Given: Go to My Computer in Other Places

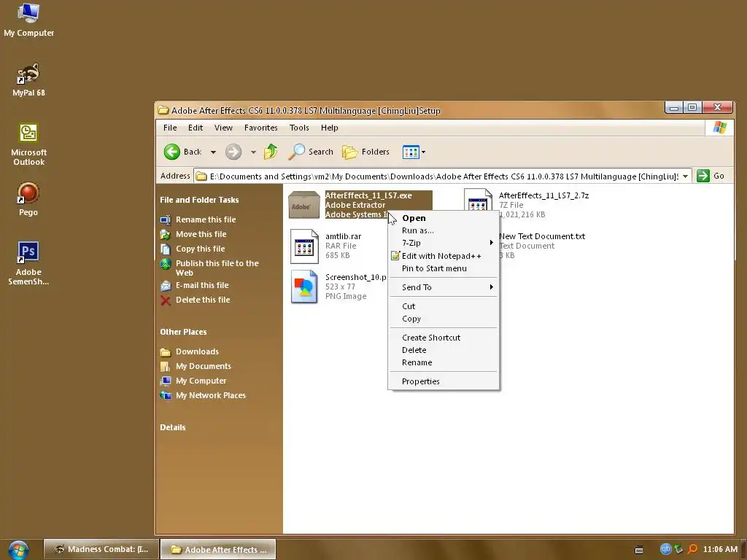Looking at the screenshot, I should point(201,381).
